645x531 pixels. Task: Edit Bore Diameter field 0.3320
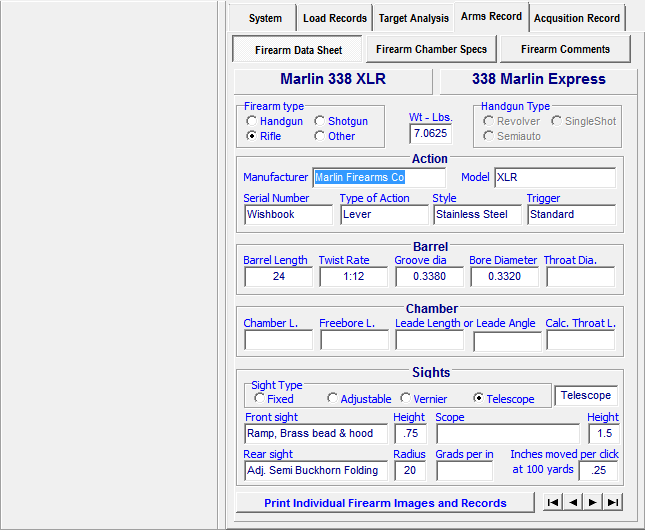(x=504, y=276)
